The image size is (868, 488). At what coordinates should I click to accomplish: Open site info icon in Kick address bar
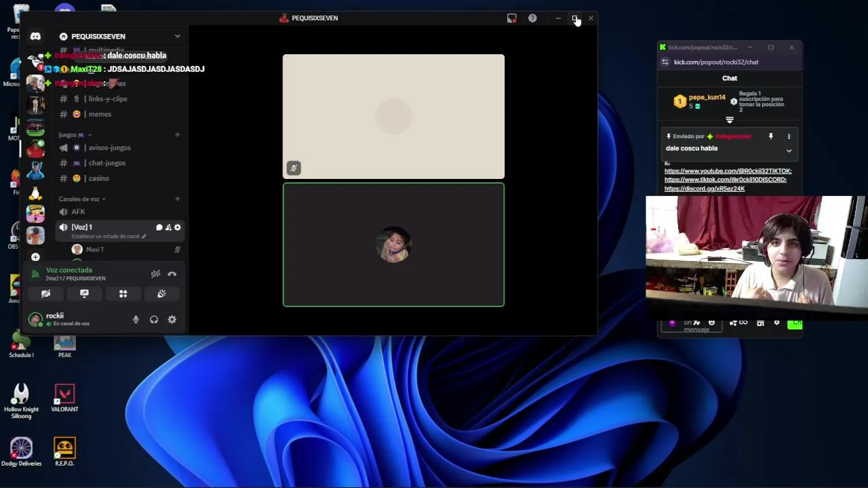click(666, 62)
